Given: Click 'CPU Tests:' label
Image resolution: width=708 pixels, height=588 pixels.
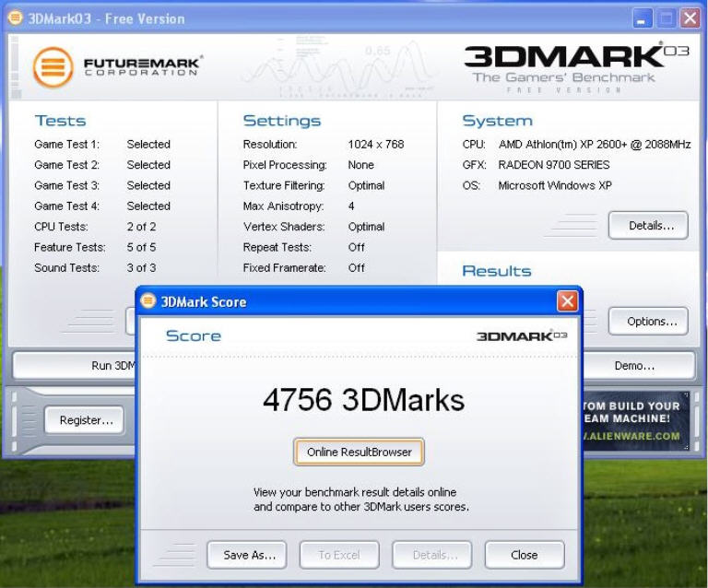Looking at the screenshot, I should pos(61,227).
